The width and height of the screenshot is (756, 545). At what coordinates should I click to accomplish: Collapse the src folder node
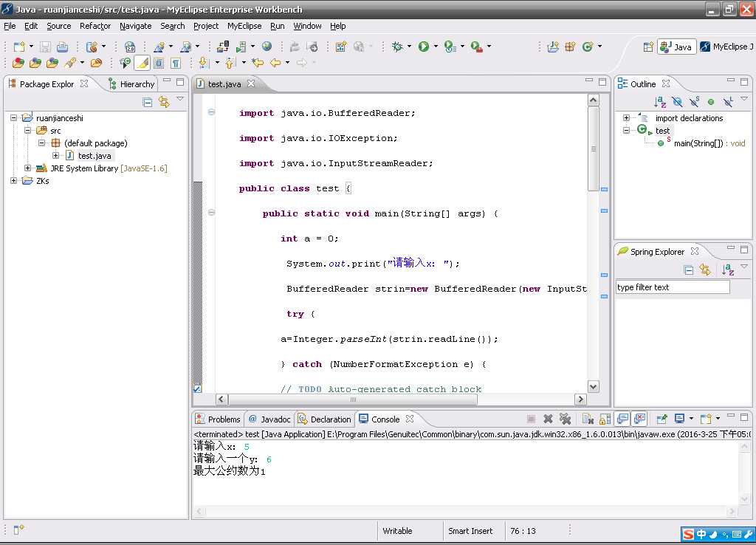coord(27,130)
